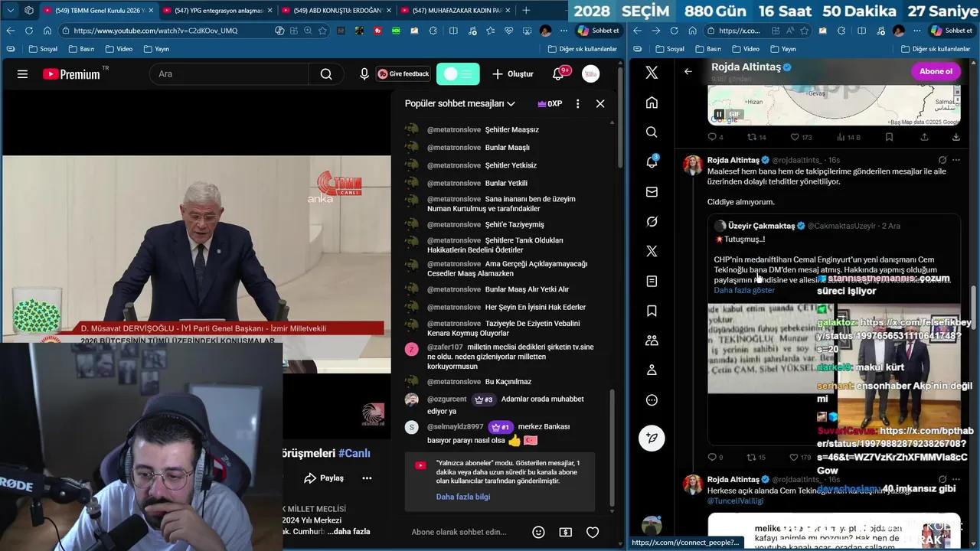
Task: Open X communities icon in sidebar
Action: (652, 341)
